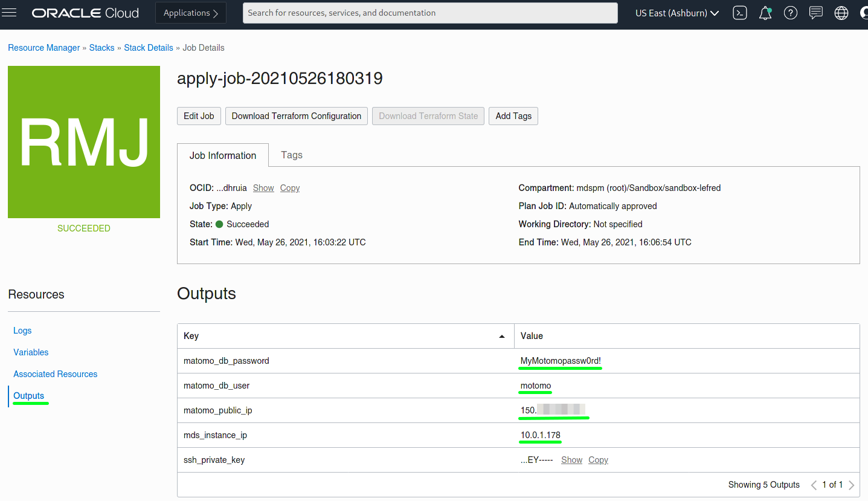Switch to the Job Information tab
Viewport: 868px width, 501px height.
(223, 155)
